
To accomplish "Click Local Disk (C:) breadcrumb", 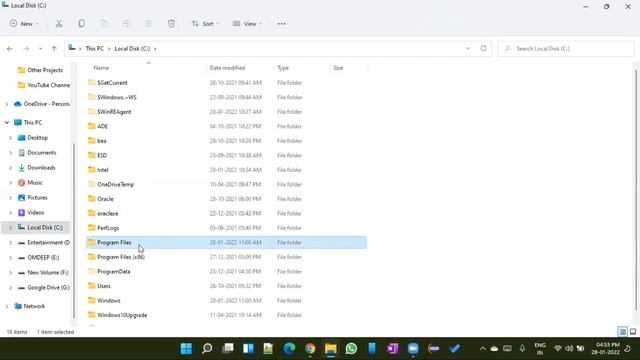I will [x=132, y=49].
